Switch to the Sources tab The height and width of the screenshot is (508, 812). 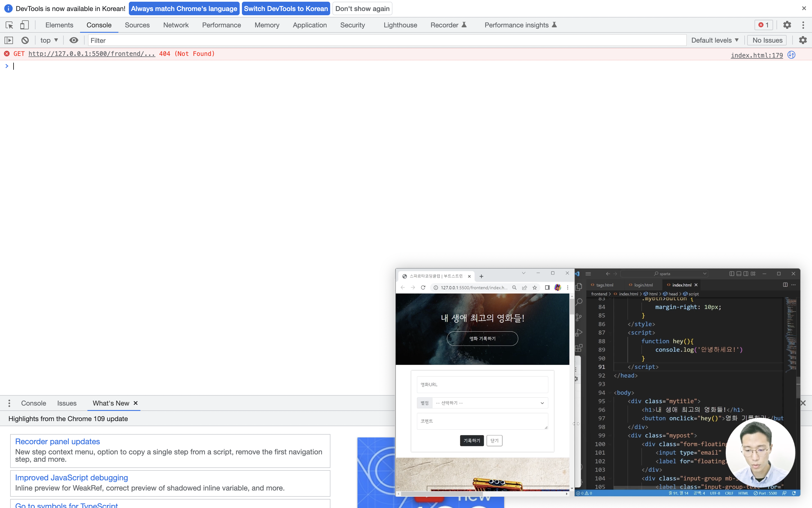(137, 25)
